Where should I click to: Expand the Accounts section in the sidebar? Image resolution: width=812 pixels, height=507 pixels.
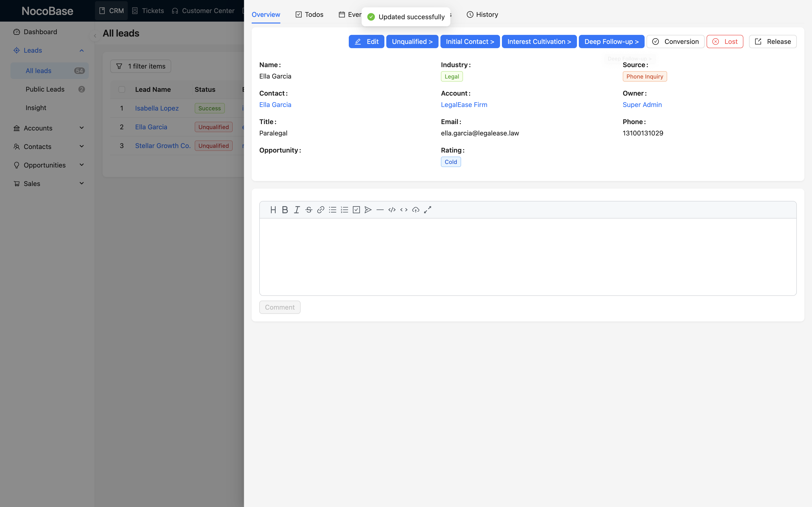[81, 128]
